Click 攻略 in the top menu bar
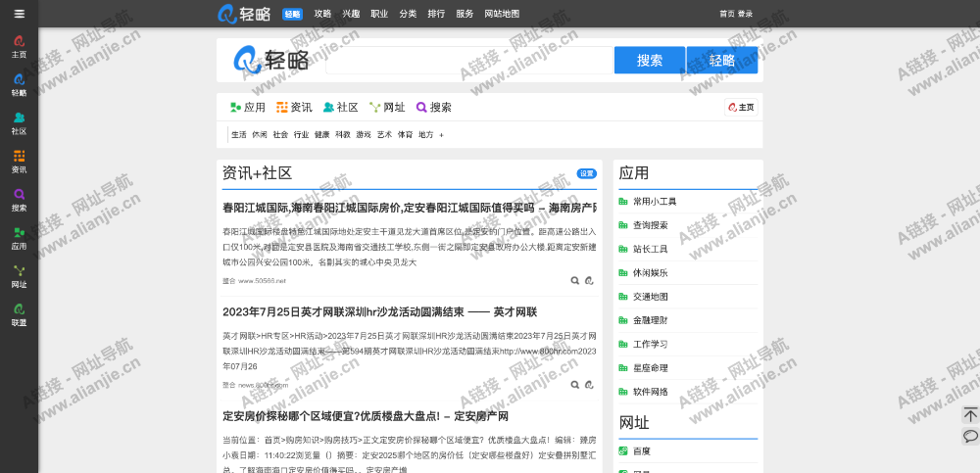This screenshot has height=473, width=980. point(322,14)
